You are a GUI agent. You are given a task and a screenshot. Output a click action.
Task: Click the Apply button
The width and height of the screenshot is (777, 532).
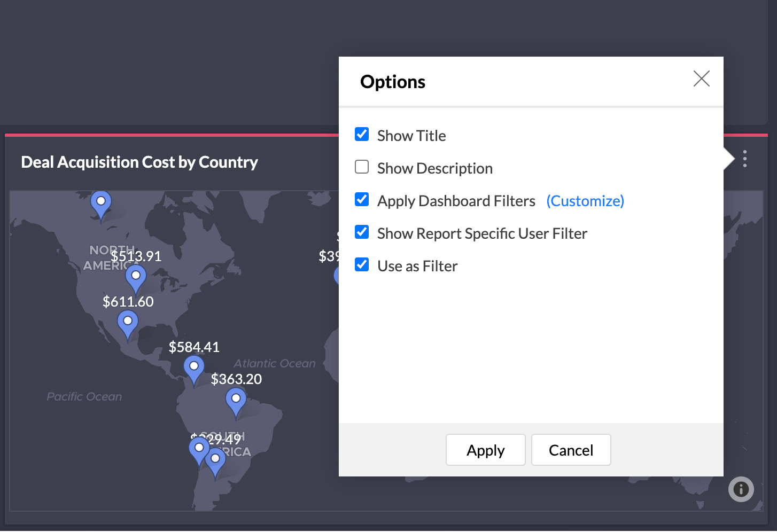coord(486,450)
